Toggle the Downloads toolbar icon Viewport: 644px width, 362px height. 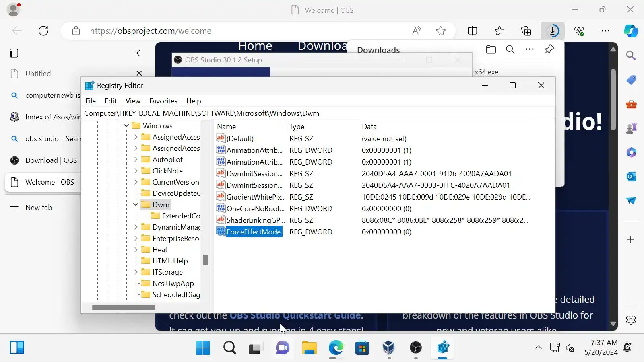tap(553, 31)
